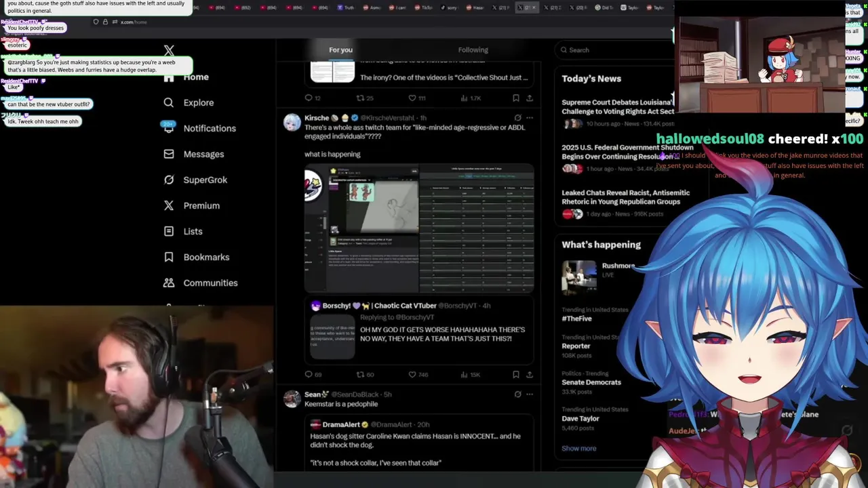Share Kirsche's post
Viewport: 868px width, 488px height.
(530, 375)
